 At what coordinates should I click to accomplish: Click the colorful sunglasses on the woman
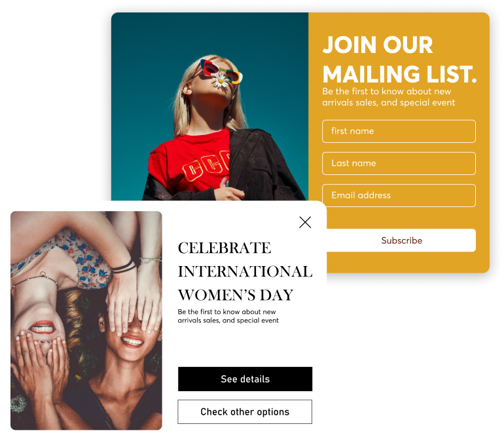coord(221,71)
